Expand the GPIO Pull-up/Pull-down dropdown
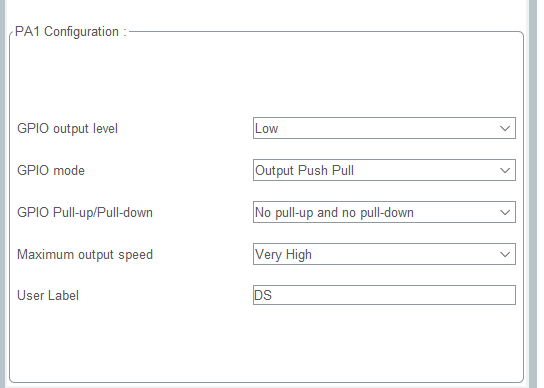 tap(384, 212)
